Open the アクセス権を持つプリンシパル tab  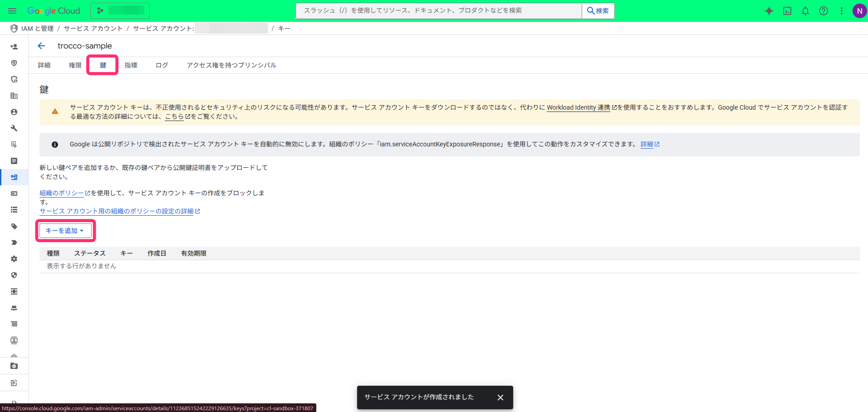click(231, 65)
